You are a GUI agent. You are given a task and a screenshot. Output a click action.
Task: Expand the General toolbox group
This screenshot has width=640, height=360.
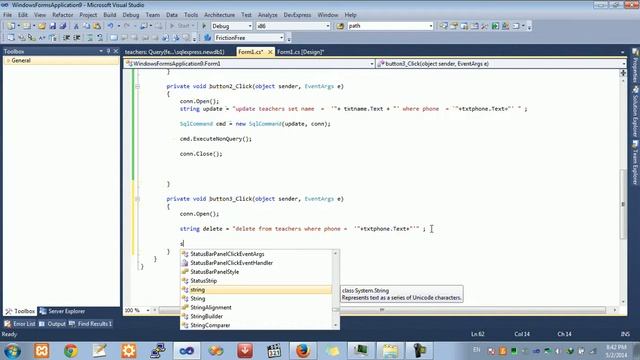point(8,60)
